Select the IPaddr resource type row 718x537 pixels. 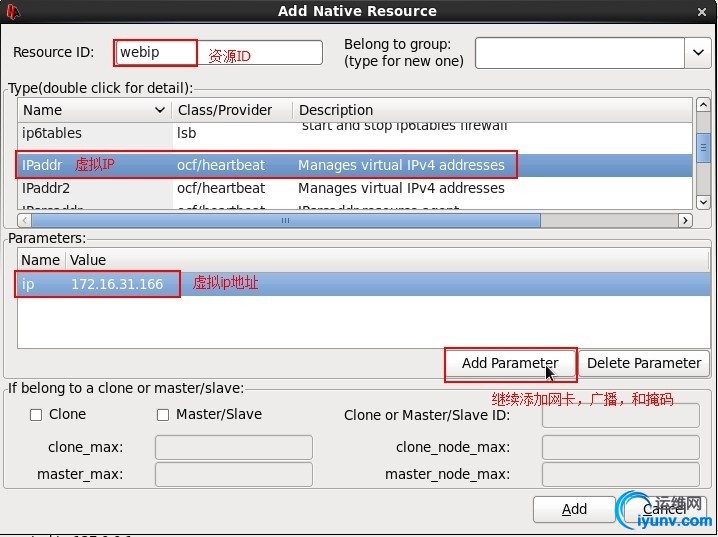coord(355,165)
